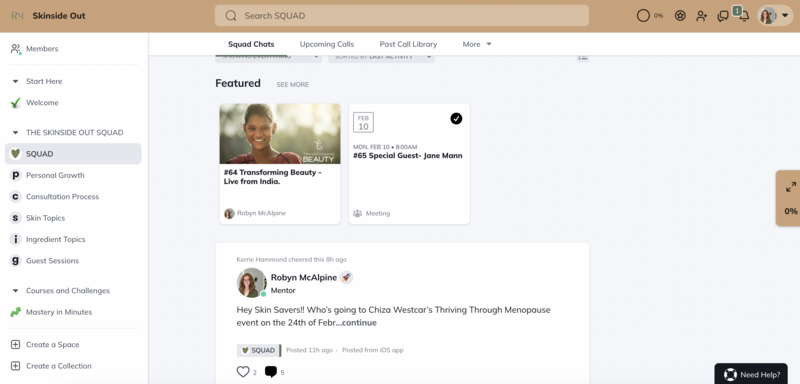Open the star discovery icon
800x384 pixels.
coord(680,16)
